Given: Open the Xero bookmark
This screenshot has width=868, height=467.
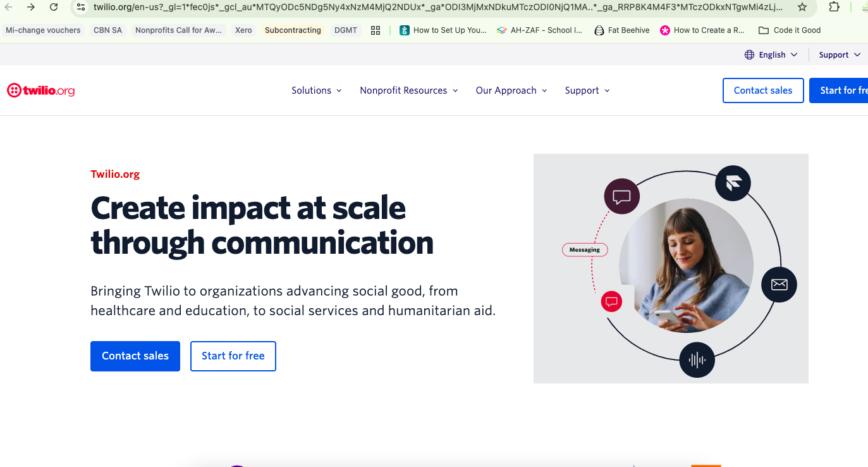Looking at the screenshot, I should point(243,30).
